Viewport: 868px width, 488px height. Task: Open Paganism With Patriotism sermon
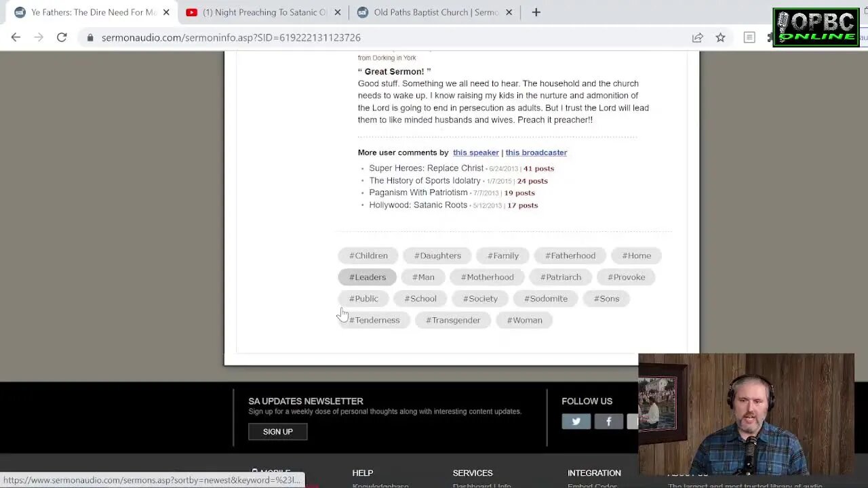[x=418, y=192]
